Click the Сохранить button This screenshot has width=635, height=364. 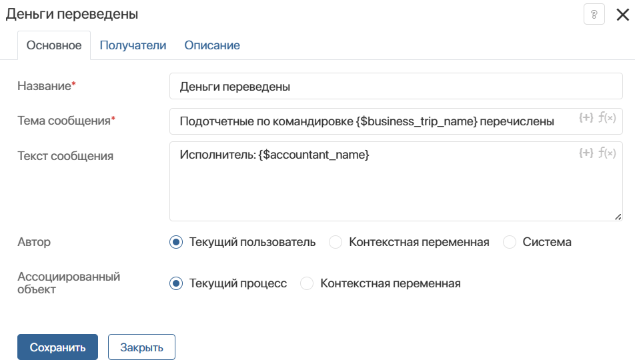pos(57,347)
